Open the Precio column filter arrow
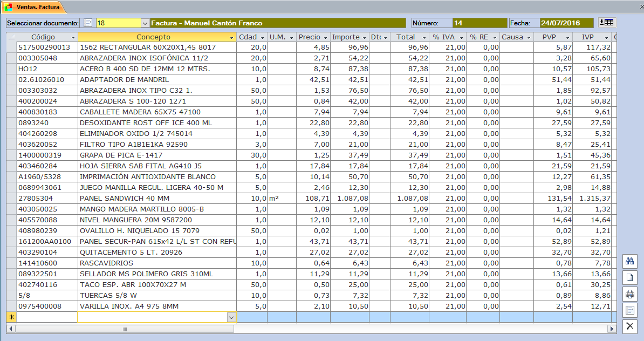 pyautogui.click(x=325, y=38)
